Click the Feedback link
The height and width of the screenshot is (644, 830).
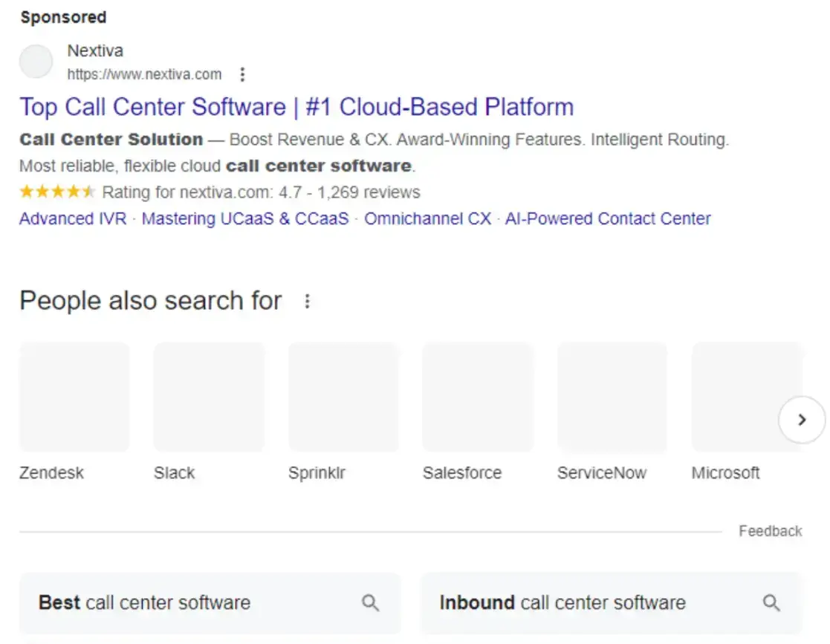[771, 530]
